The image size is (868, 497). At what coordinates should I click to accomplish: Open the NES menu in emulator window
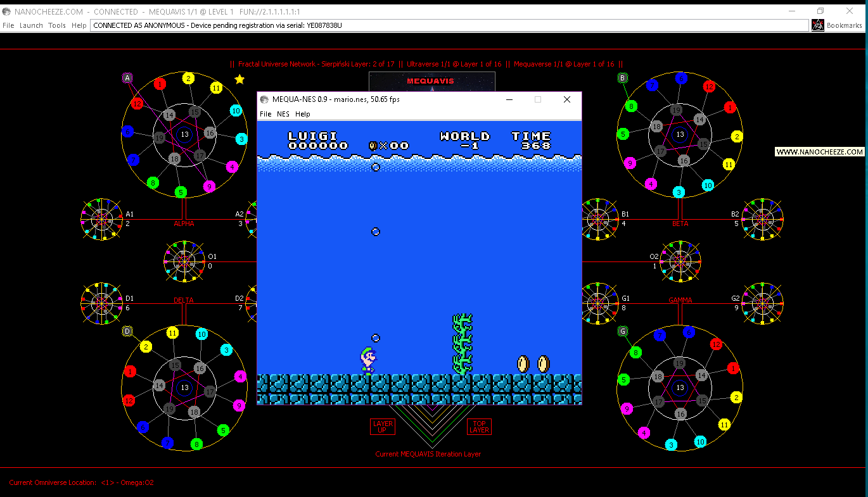(x=283, y=114)
